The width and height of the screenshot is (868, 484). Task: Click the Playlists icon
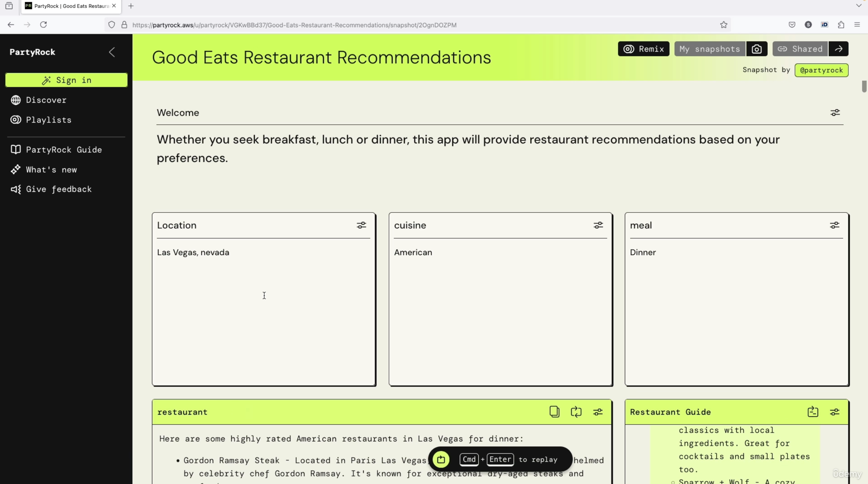click(16, 120)
